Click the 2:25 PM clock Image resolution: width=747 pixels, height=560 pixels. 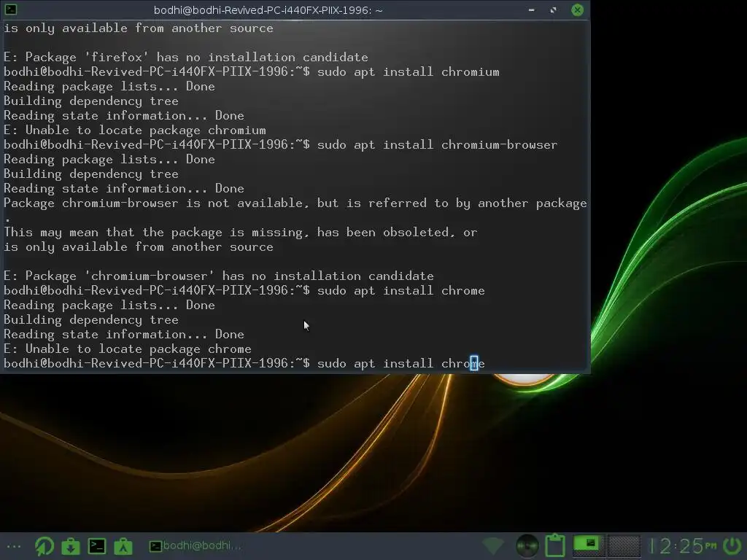coord(684,545)
